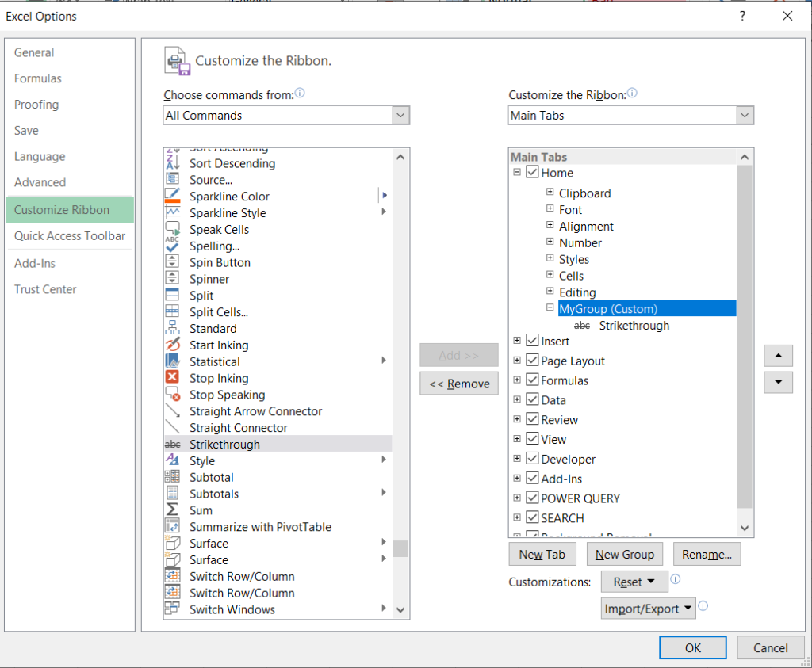Disable the POWER QUERY tab checkbox
This screenshot has height=668, width=812.
(x=532, y=498)
